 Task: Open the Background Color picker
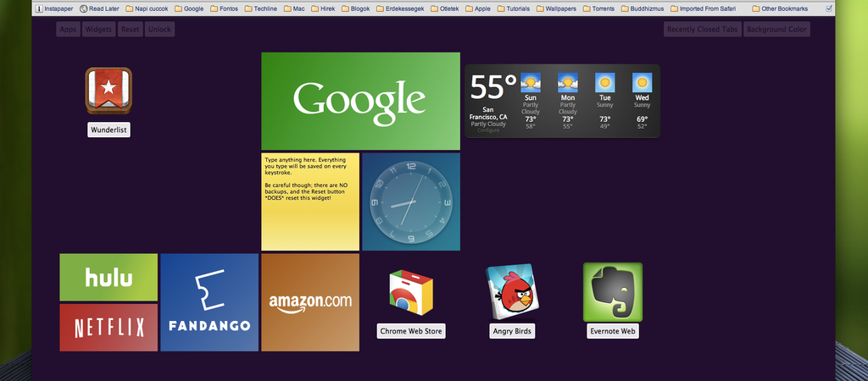[x=776, y=30]
